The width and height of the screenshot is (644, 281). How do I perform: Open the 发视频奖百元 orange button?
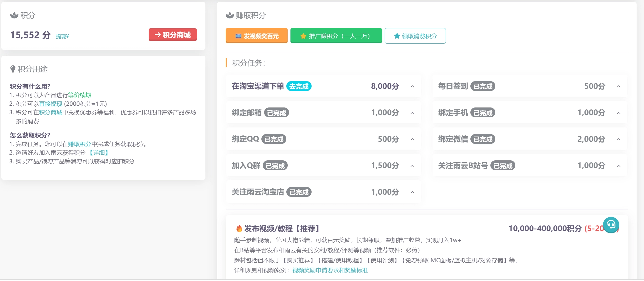point(256,36)
